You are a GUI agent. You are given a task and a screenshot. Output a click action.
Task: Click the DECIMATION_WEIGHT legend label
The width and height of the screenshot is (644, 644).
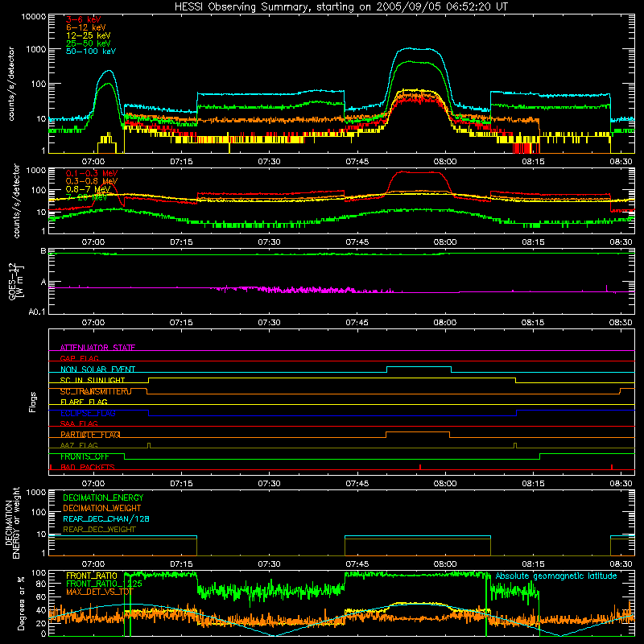click(102, 508)
